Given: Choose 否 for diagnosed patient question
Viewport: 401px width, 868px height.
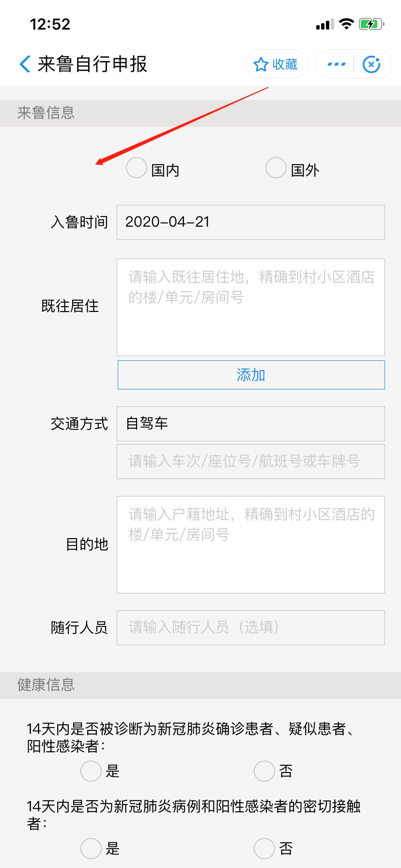Looking at the screenshot, I should click(x=264, y=771).
